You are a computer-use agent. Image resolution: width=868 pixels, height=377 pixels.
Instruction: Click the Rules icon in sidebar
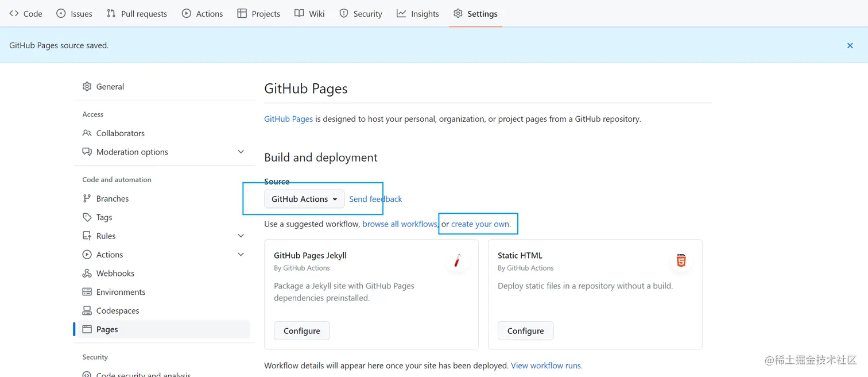pyautogui.click(x=87, y=236)
